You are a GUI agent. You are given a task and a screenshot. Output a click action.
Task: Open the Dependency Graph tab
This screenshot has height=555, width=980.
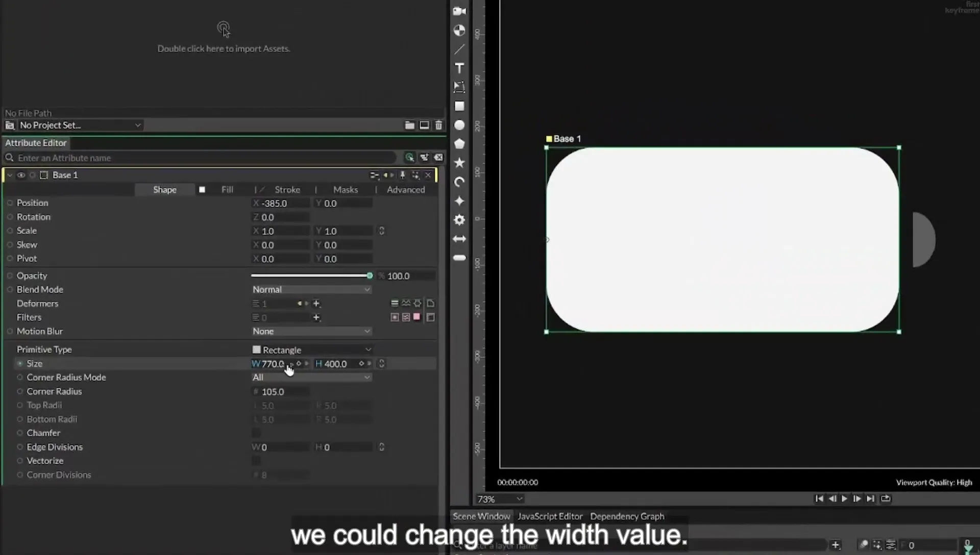point(627,516)
